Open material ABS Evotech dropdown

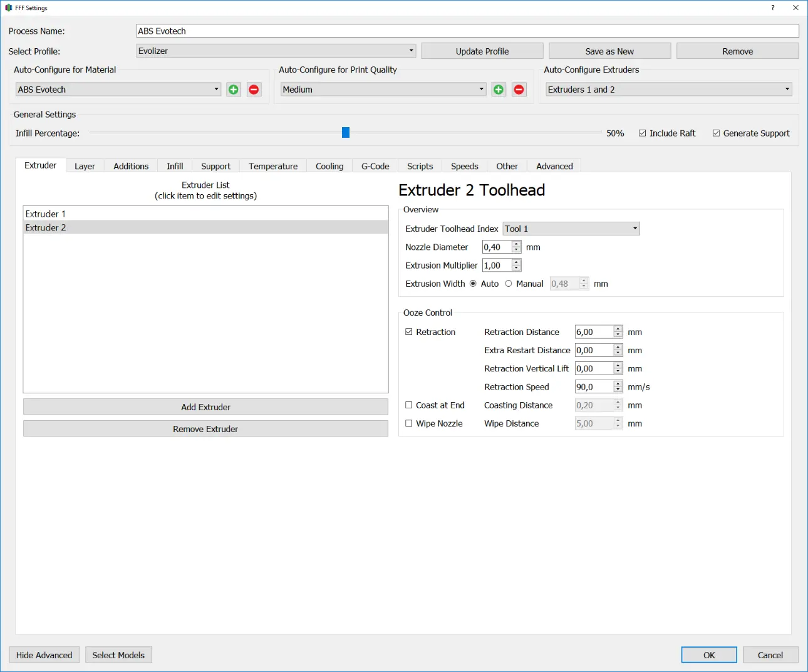[118, 90]
